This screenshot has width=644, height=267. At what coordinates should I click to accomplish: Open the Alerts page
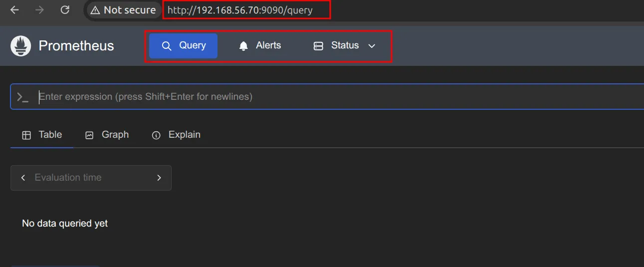[x=260, y=46]
